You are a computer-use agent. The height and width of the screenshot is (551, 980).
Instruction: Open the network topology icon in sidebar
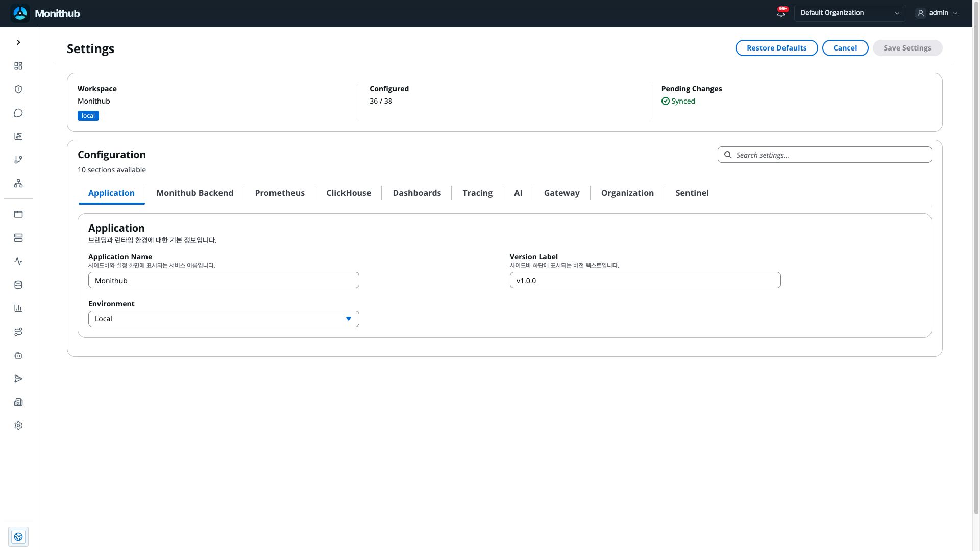(18, 183)
